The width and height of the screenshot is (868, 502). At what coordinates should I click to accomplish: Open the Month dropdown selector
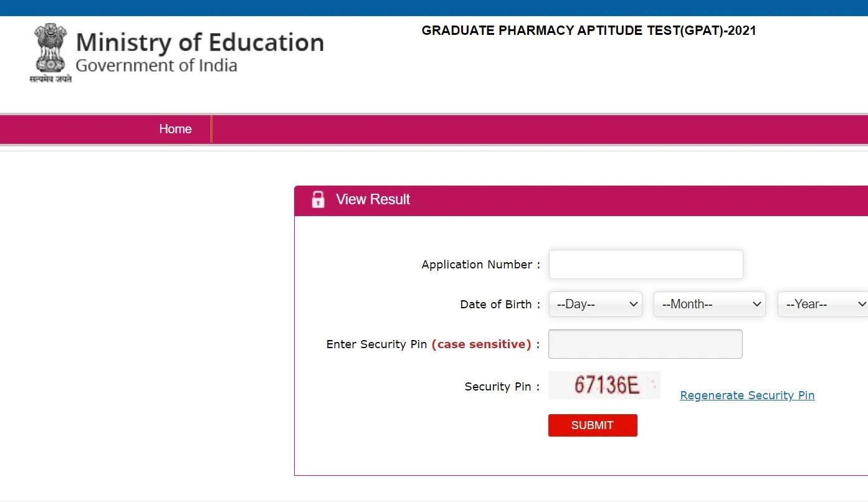point(709,305)
